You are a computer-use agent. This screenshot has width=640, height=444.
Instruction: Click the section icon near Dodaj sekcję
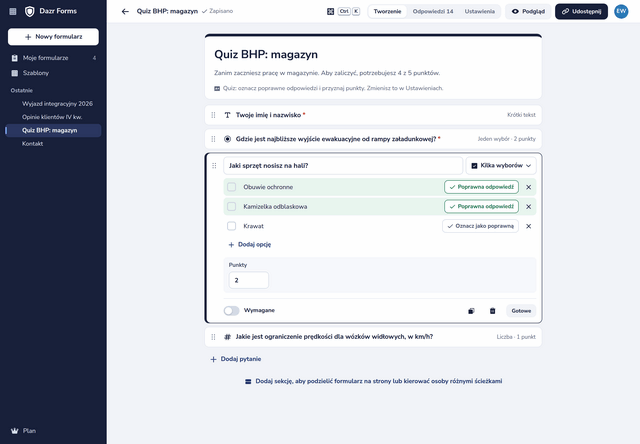[x=248, y=381]
